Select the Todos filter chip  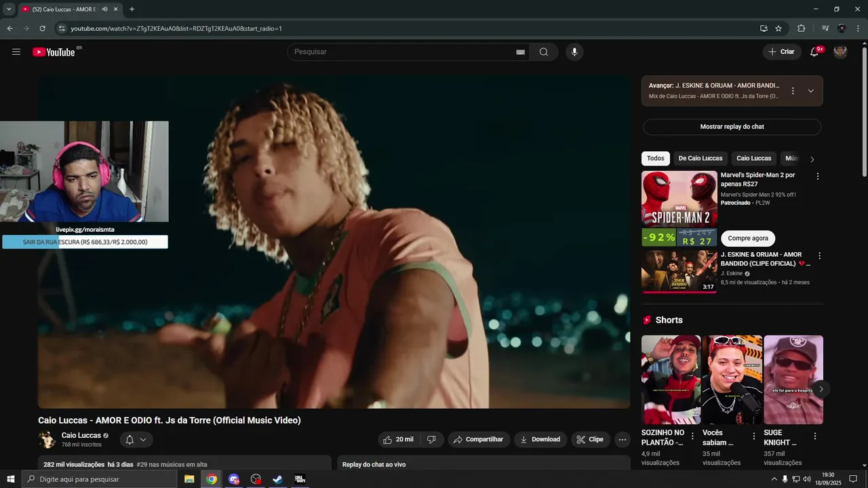point(656,159)
